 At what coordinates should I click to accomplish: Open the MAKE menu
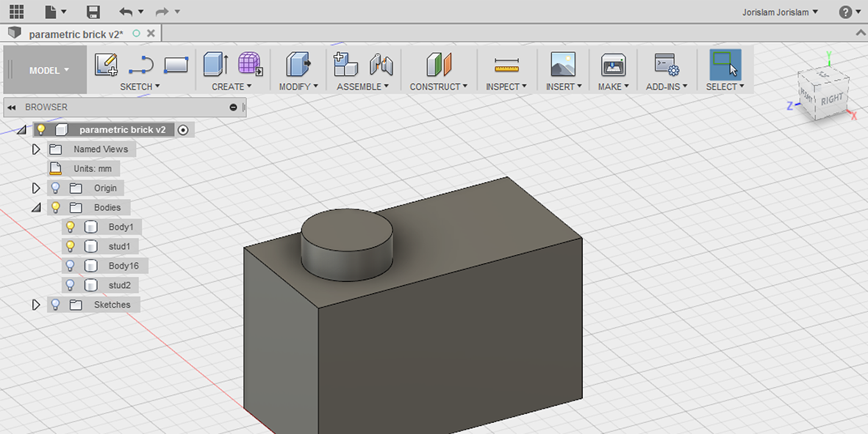click(x=614, y=87)
